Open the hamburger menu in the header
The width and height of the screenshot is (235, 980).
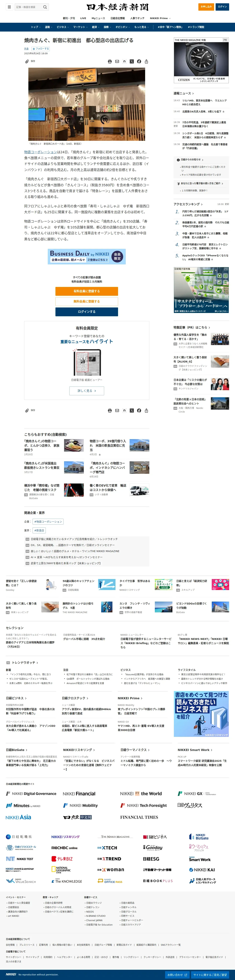9,7
